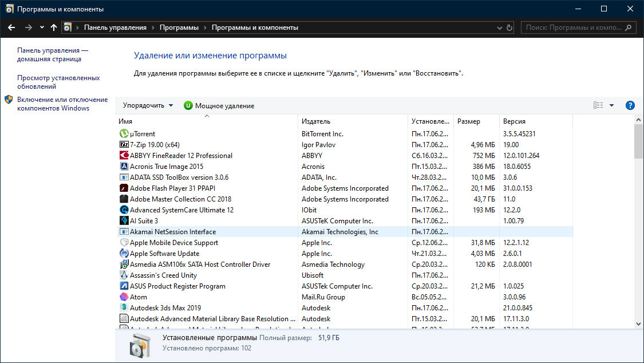
Task: Select the Программы и компоненты breadcrumb
Action: click(x=255, y=27)
